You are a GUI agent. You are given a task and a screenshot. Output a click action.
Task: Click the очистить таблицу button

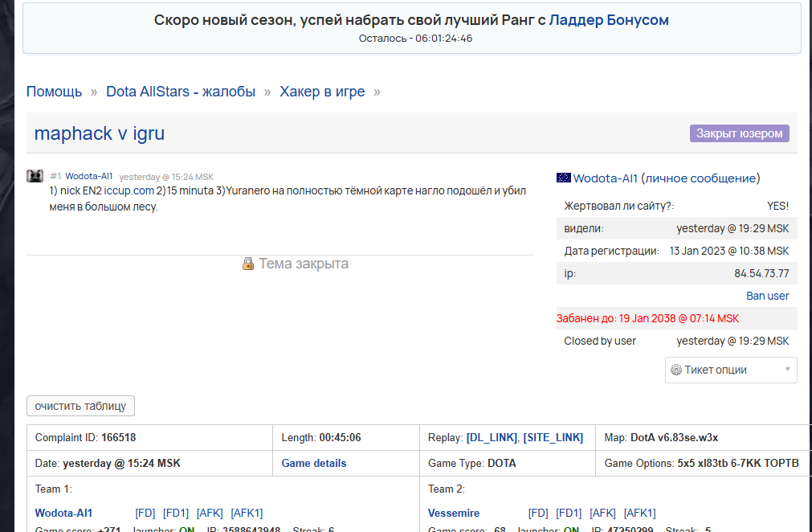tap(81, 406)
